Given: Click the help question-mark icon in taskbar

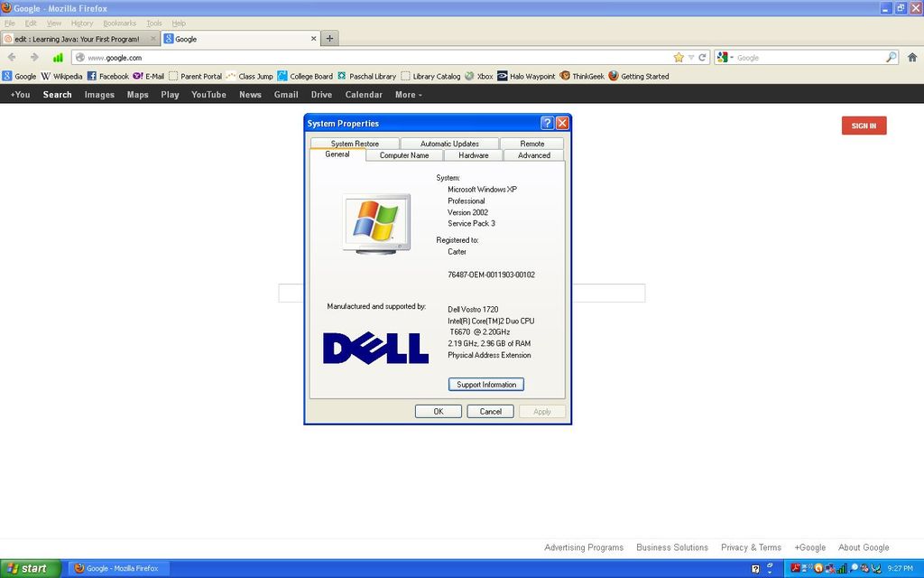Looking at the screenshot, I should point(755,569).
